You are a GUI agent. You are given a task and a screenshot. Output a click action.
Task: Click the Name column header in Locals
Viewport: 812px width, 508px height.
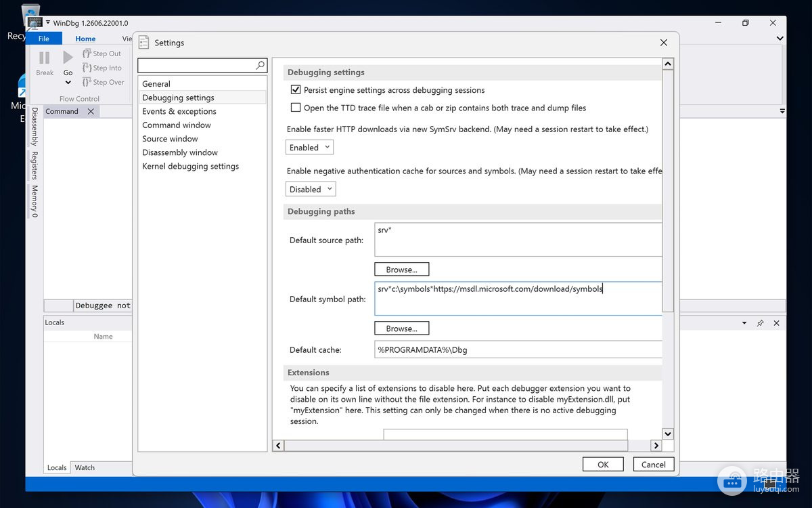(103, 336)
